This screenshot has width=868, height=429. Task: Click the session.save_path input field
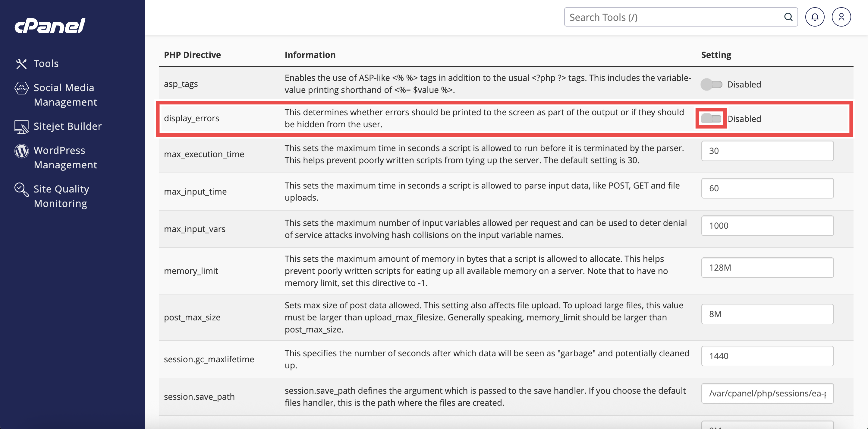point(767,393)
